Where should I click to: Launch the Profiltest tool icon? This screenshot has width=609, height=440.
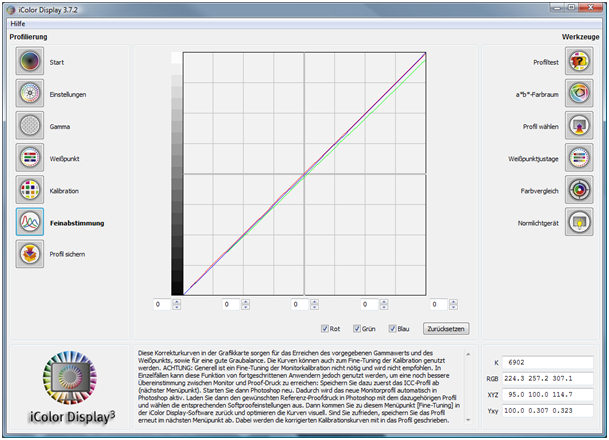coord(578,62)
